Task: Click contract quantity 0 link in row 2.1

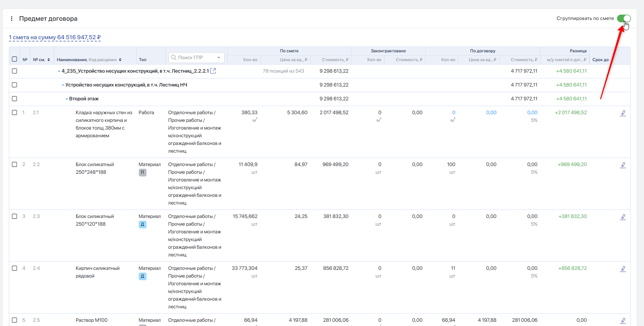Action: point(454,113)
